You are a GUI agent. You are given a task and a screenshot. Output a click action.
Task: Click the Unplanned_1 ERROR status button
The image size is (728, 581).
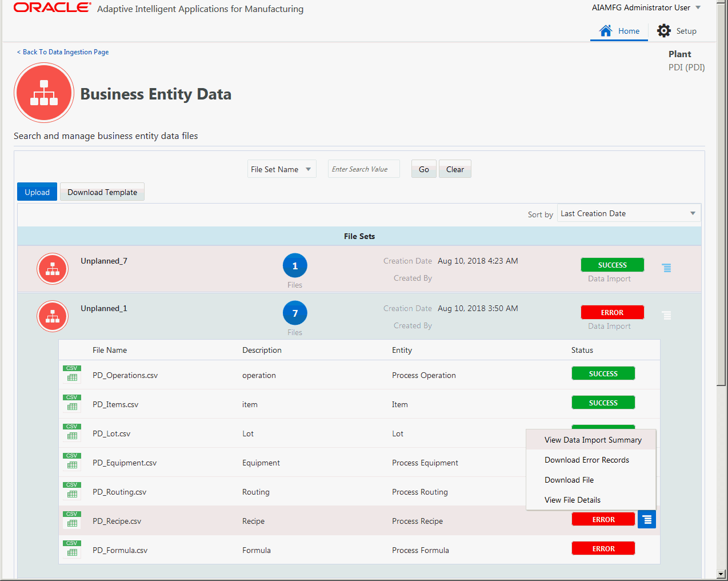(x=613, y=312)
